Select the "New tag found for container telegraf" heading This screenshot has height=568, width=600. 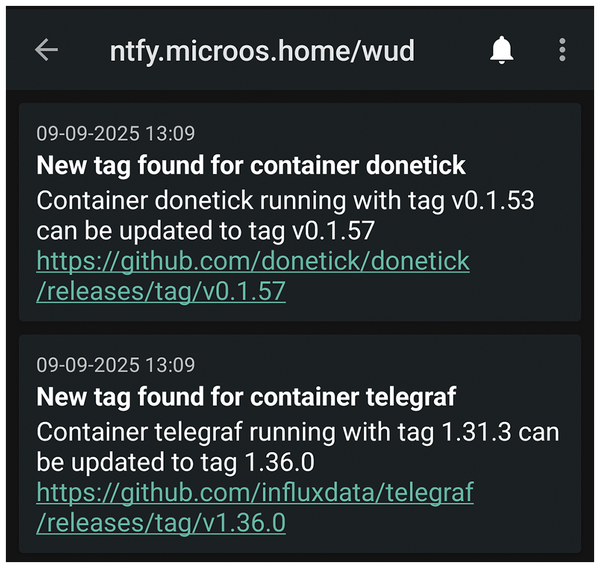246,396
